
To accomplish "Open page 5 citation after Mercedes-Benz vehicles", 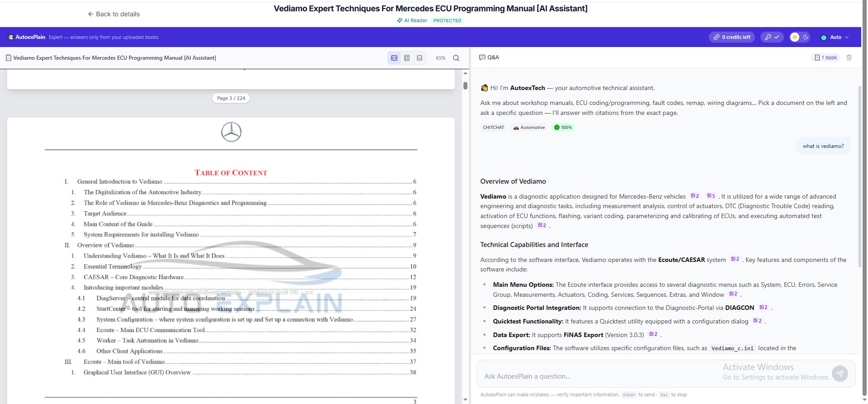I will [x=711, y=196].
